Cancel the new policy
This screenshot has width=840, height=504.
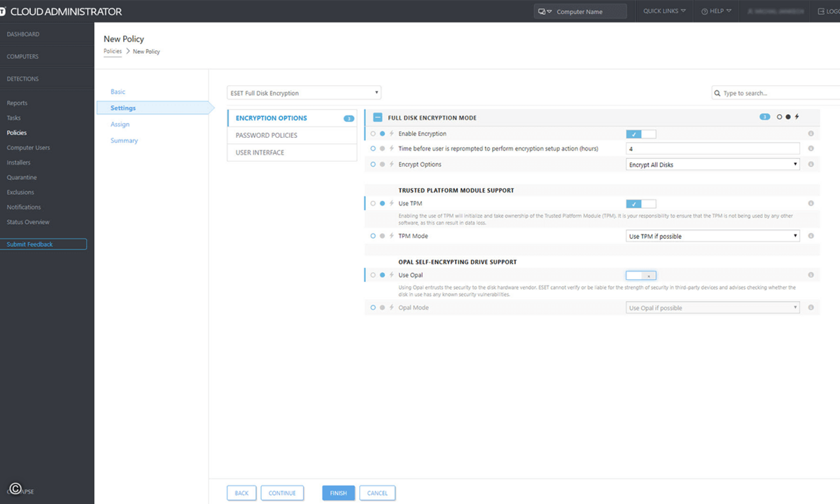coord(377,493)
